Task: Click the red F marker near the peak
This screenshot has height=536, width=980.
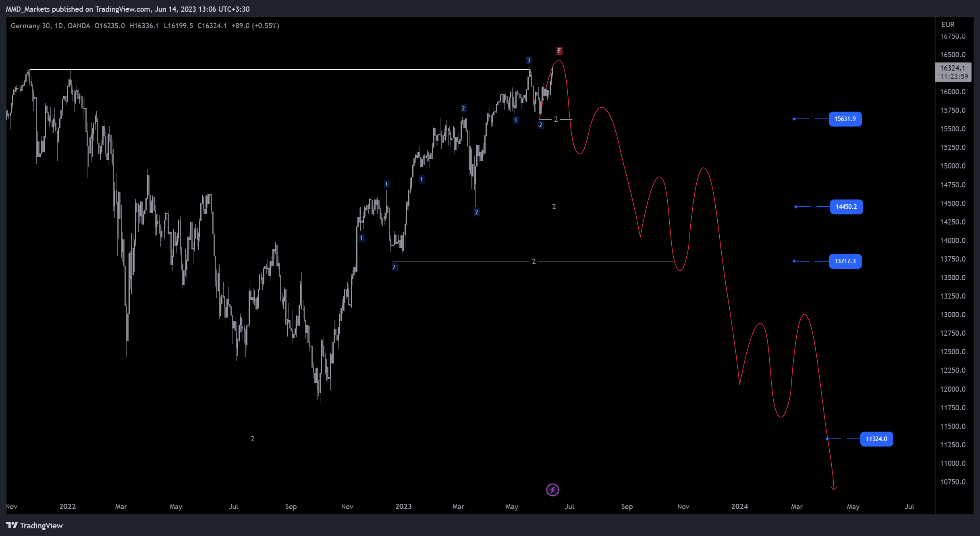Action: (559, 50)
